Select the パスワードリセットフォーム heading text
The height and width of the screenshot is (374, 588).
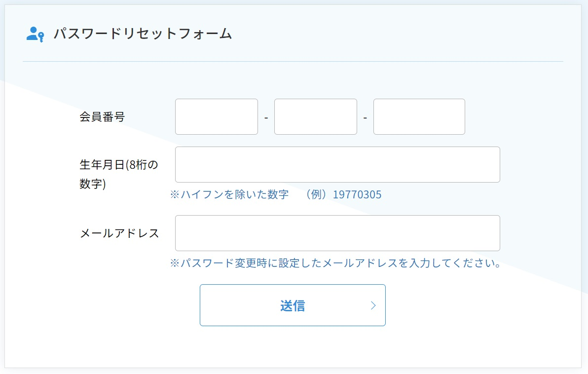tap(143, 34)
